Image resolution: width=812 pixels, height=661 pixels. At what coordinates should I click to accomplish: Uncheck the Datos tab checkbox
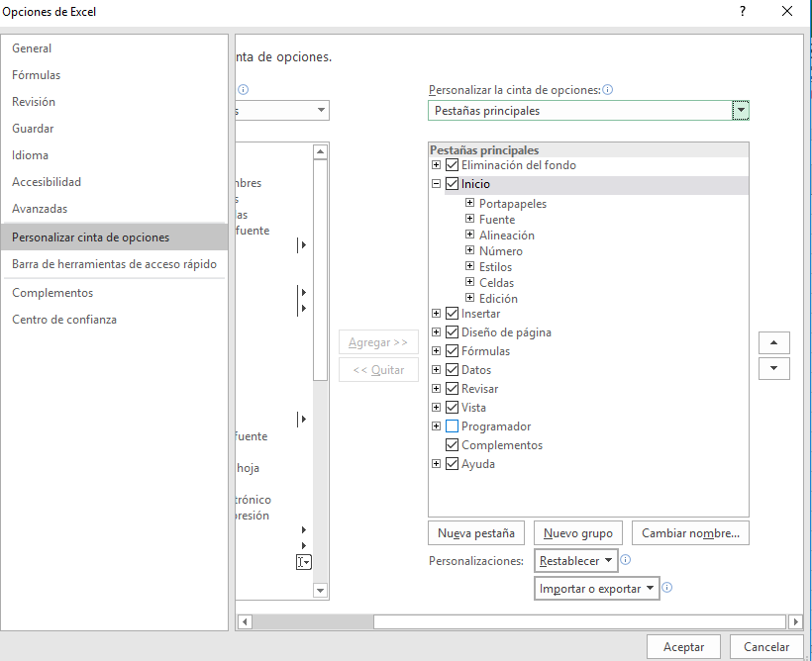coord(453,369)
